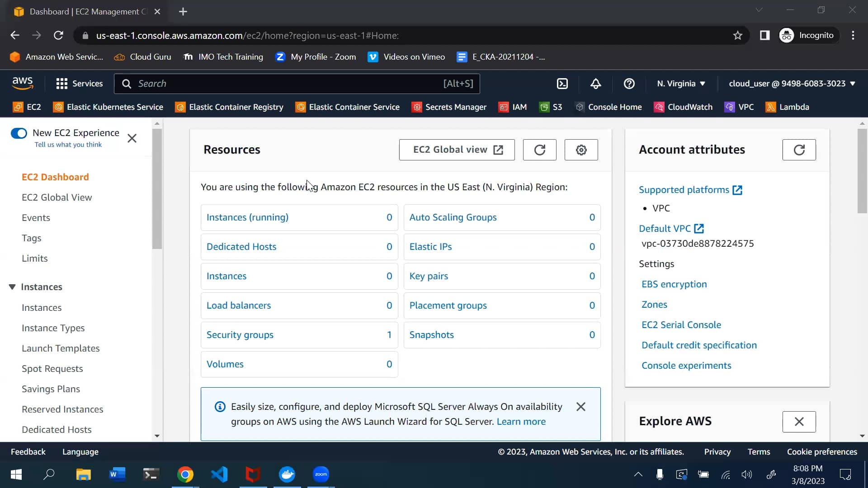Open the notifications bell icon
868x488 pixels.
point(595,84)
